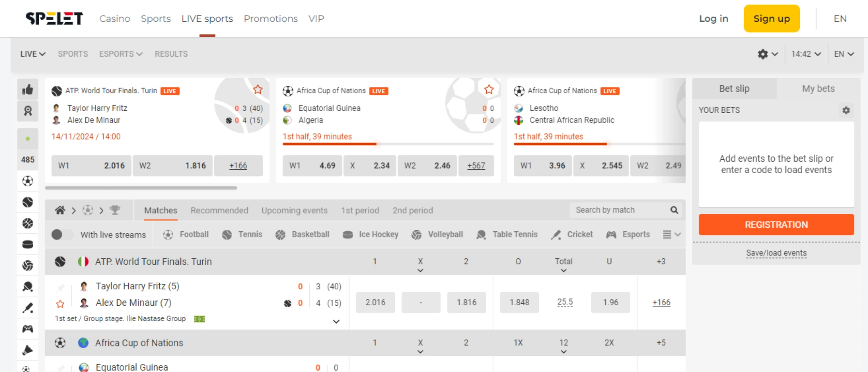Open bet slip settings gear icon
This screenshot has height=372, width=868.
pyautogui.click(x=846, y=110)
